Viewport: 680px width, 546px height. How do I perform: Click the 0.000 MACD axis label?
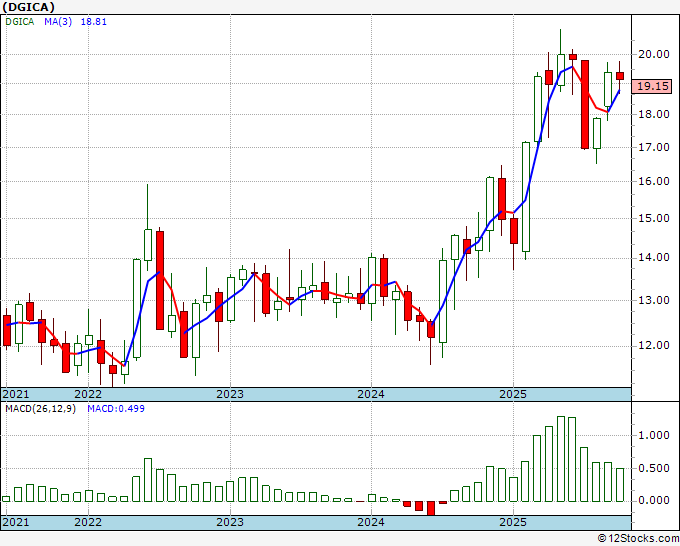pyautogui.click(x=654, y=500)
